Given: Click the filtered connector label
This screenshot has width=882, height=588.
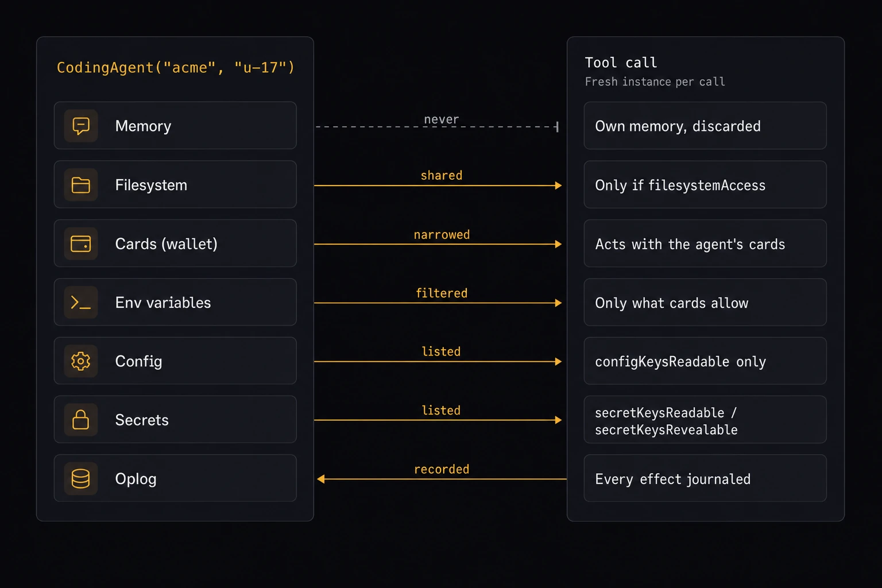Looking at the screenshot, I should [x=442, y=293].
